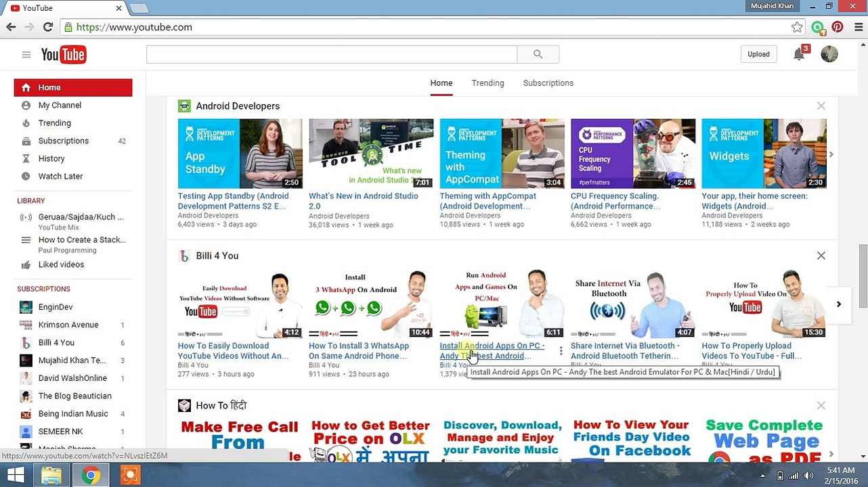This screenshot has height=487, width=868.
Task: Click the YouTube logo
Action: [64, 55]
